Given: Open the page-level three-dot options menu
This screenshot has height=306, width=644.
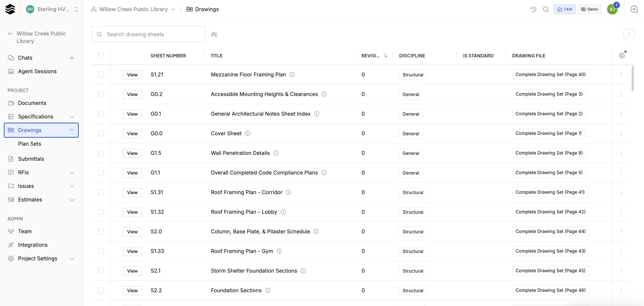Looking at the screenshot, I should tap(629, 34).
